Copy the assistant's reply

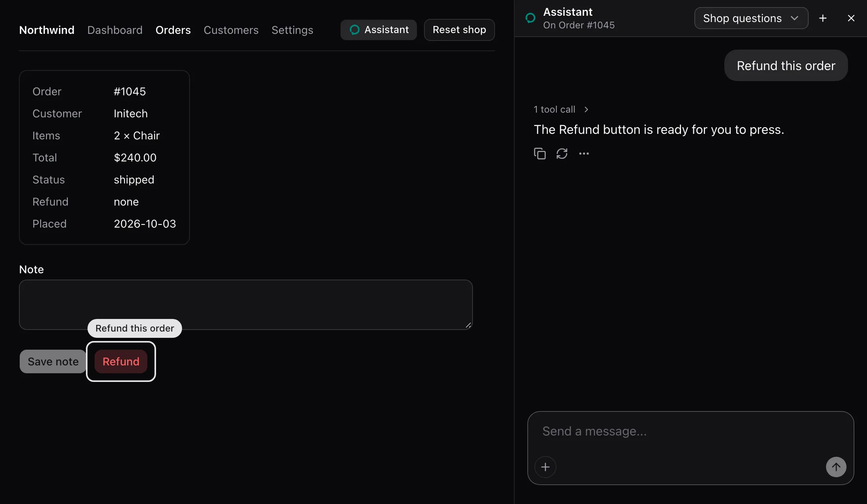point(540,154)
